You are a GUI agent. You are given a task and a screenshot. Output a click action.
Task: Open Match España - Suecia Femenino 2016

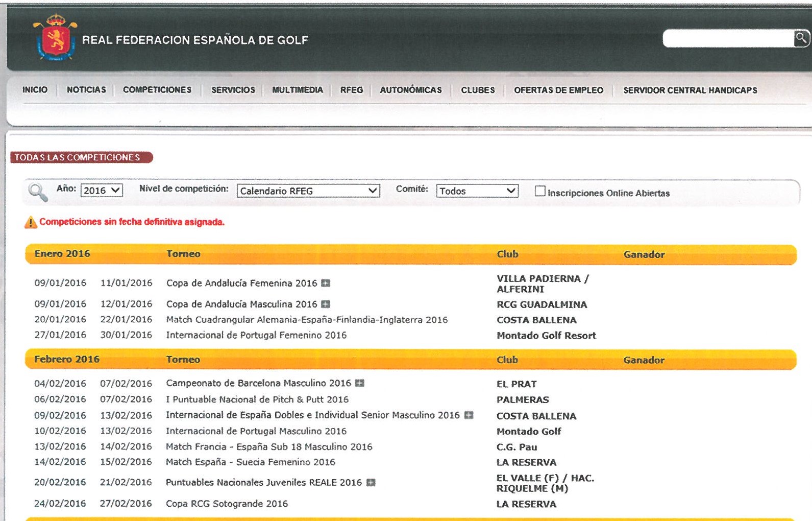(x=251, y=462)
